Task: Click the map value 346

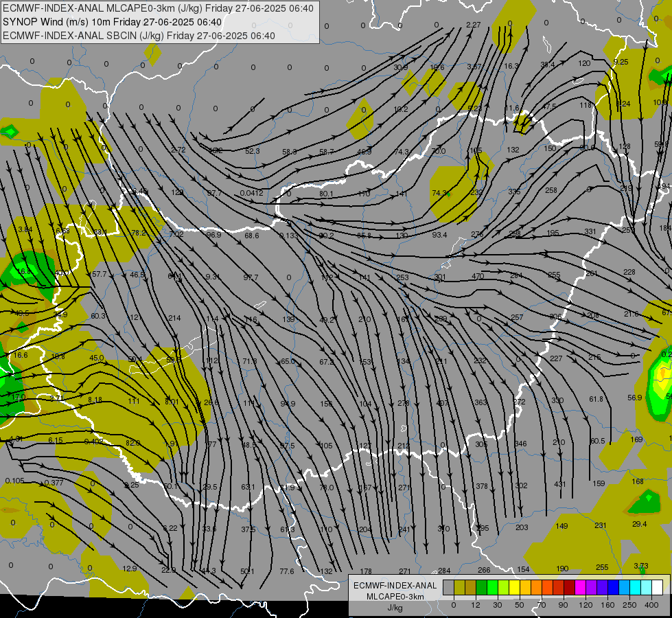Action: (520, 444)
